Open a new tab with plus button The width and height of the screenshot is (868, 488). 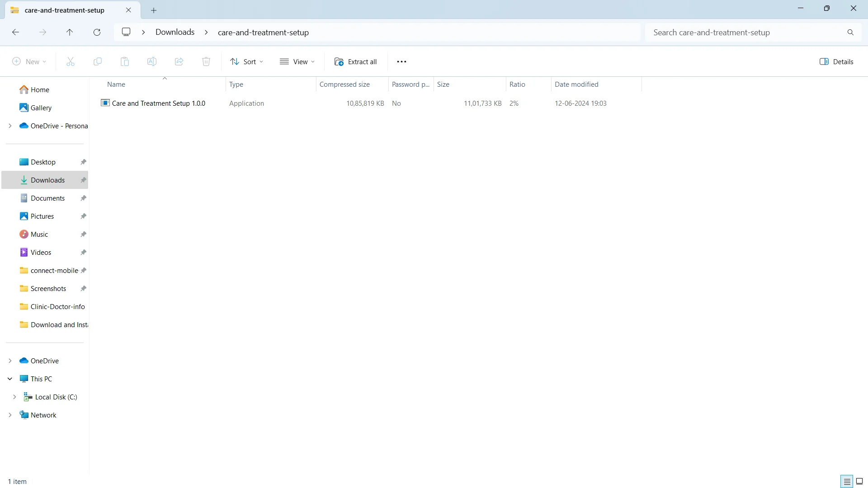tap(154, 10)
